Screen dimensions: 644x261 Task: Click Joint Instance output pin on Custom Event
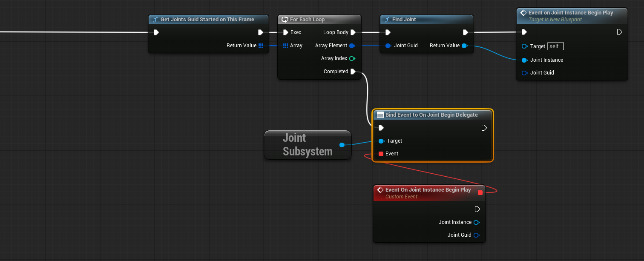click(x=476, y=222)
